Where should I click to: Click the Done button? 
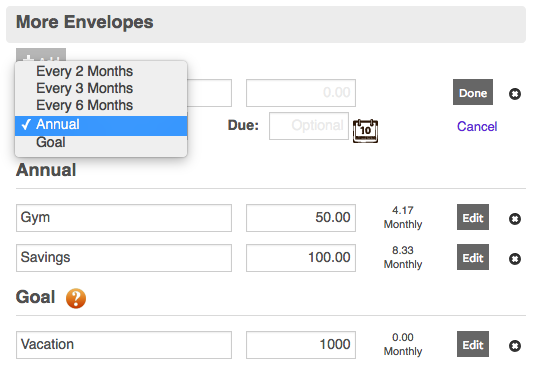(473, 92)
